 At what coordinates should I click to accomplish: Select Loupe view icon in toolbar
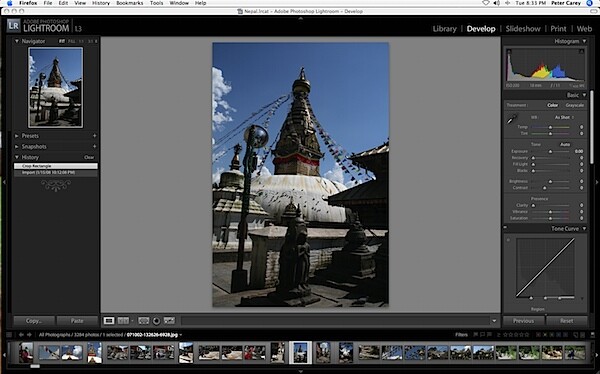click(x=109, y=321)
